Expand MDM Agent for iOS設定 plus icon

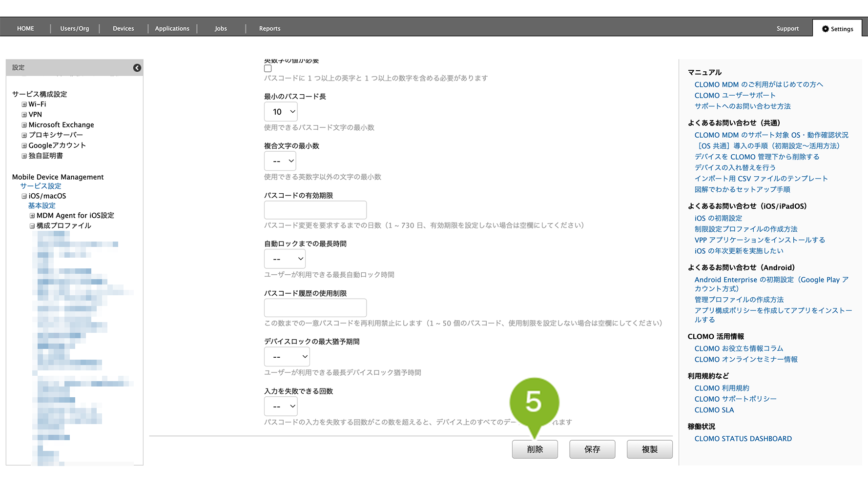(x=32, y=216)
